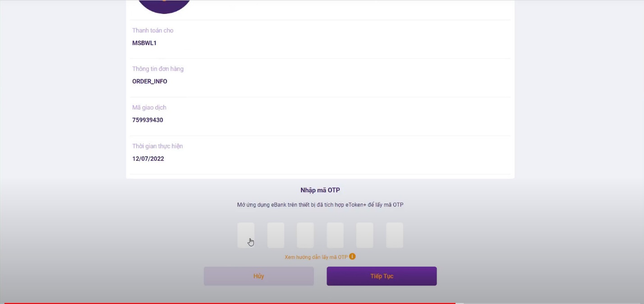Click the orange info icon beside OTP guide

(352, 256)
